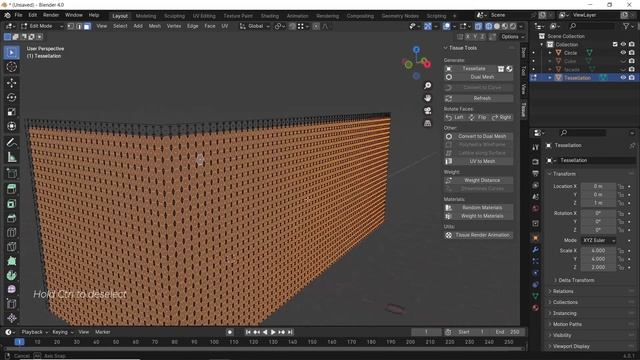Open the Modifiers wrench properties tab

536,250
